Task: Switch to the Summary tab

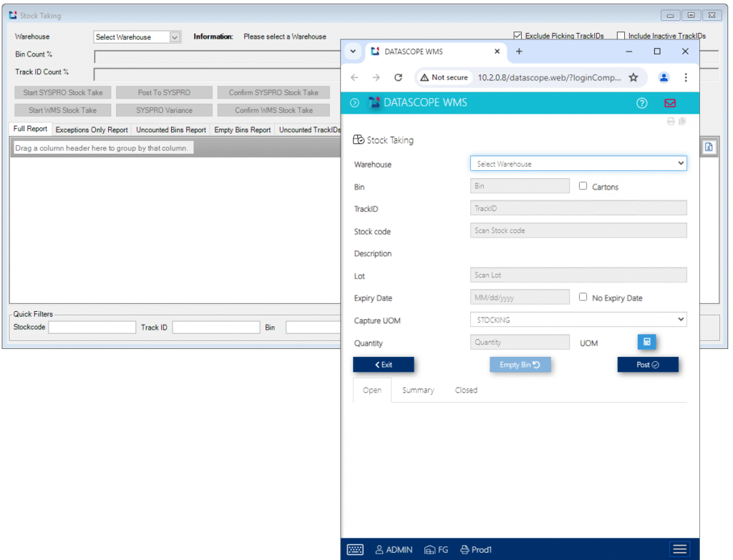Action: pos(418,390)
